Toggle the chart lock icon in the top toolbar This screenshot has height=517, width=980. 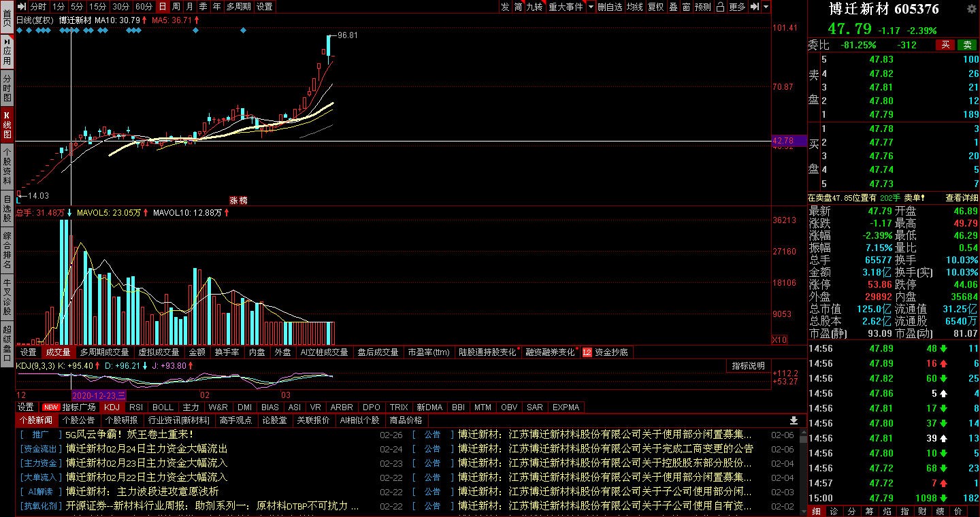coord(720,7)
